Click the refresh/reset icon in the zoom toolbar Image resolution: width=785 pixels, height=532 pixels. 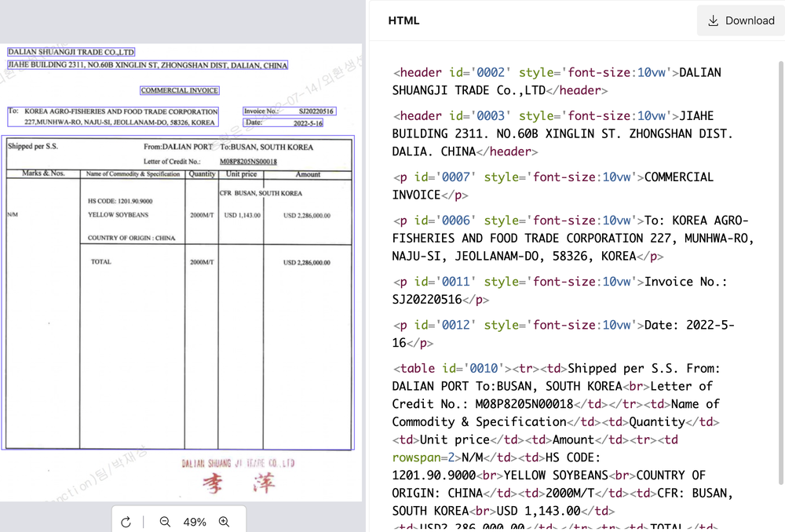coord(126,521)
